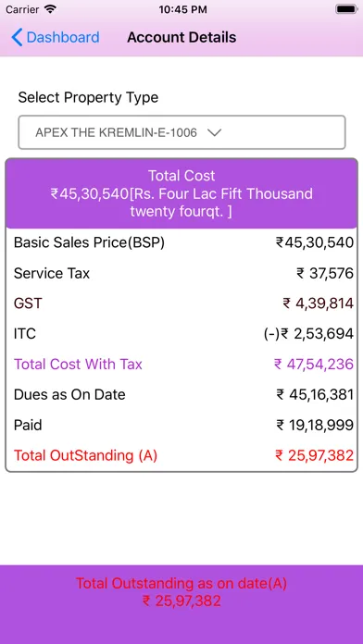Tap the Wi-Fi status icon
The width and height of the screenshot is (363, 644).
pyautogui.click(x=51, y=9)
